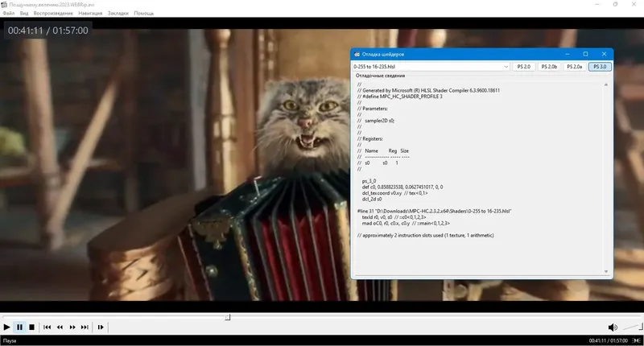Viewport: 644px width, 346px height.
Task: Click the "mad oC0, r0, c0.x, c0.y" instruction line
Action: click(x=406, y=223)
